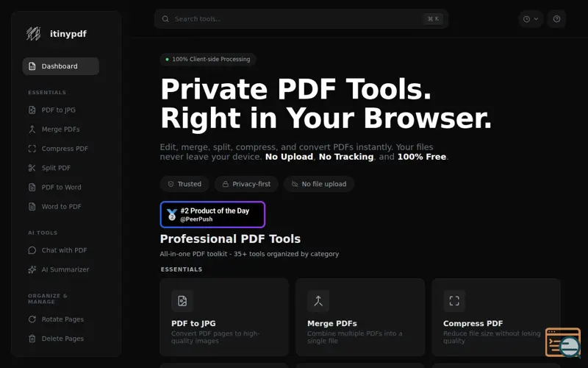Open the PDF to JPG tool card
This screenshot has width=588, height=368.
(x=224, y=317)
